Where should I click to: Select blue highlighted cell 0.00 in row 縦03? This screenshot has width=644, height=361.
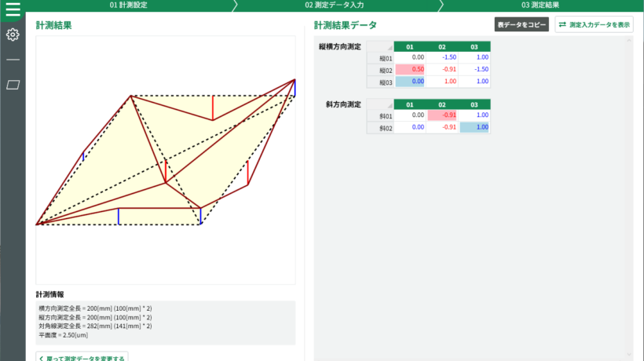click(409, 81)
